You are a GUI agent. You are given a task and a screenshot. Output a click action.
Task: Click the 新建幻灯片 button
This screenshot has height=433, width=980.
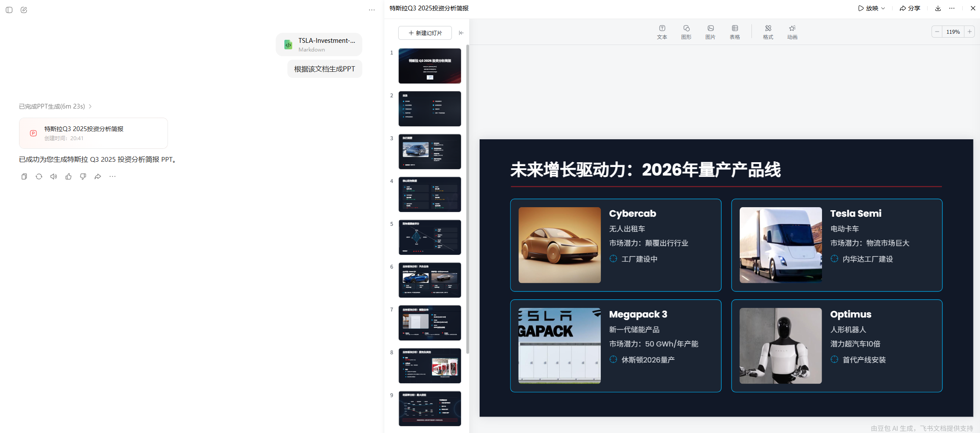(x=425, y=33)
